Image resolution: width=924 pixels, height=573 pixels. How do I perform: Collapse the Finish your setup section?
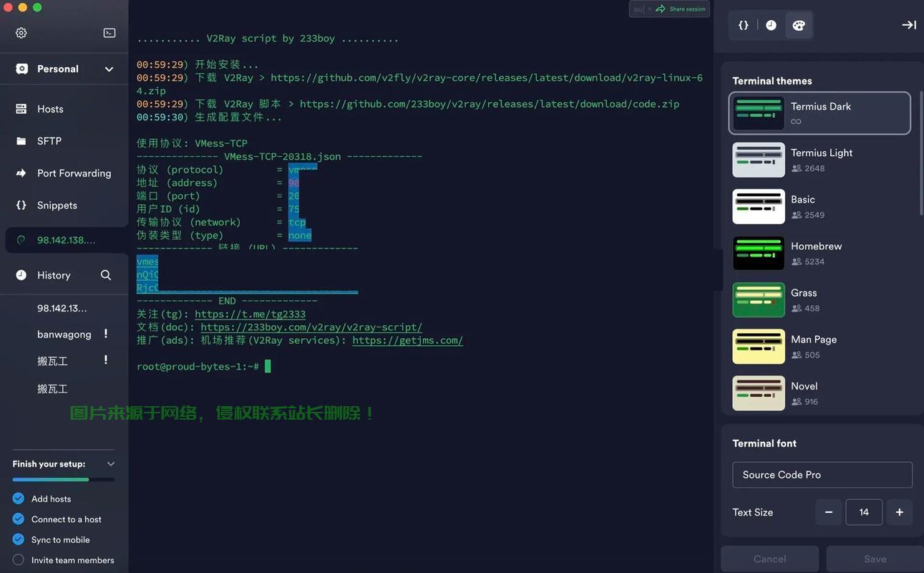click(x=110, y=464)
